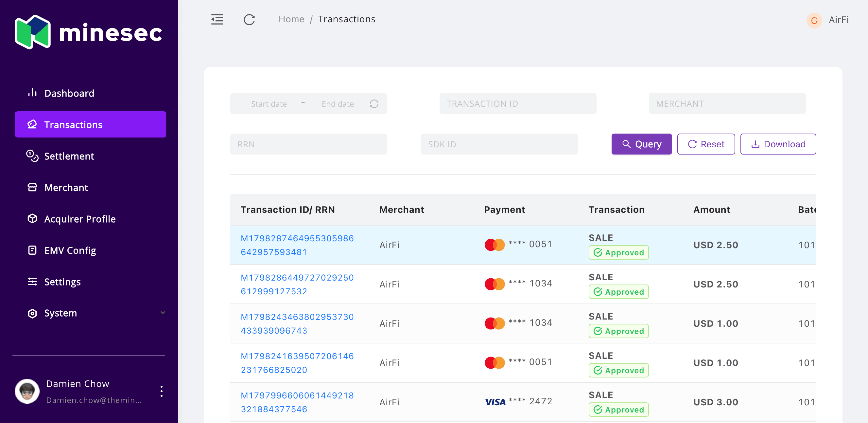Click the minesec logo

click(88, 32)
